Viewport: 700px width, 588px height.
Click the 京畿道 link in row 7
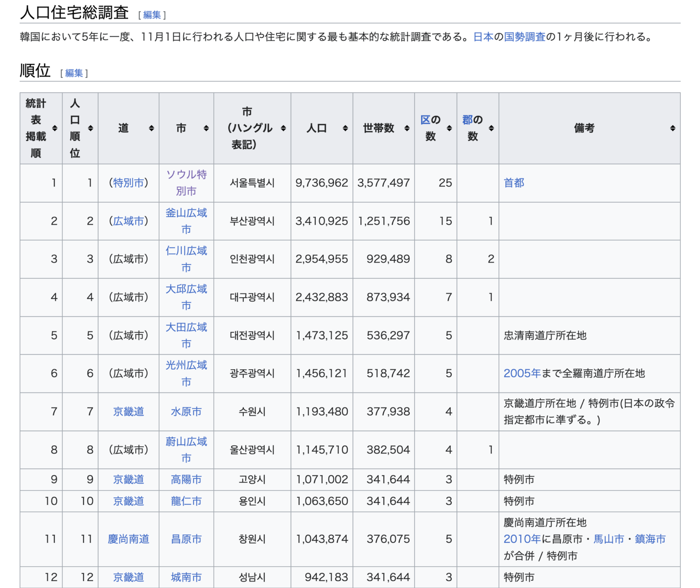pos(128,411)
